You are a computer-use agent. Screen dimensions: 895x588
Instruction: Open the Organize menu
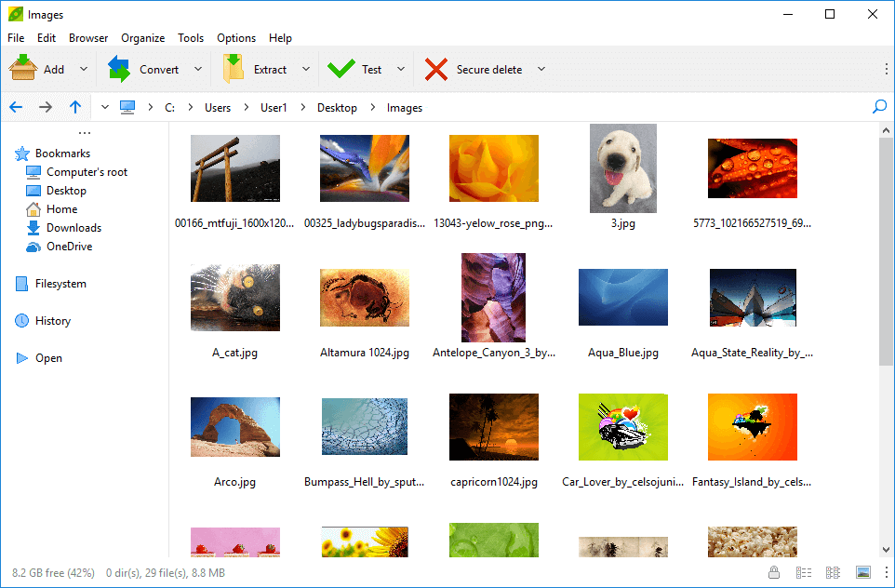coord(143,38)
